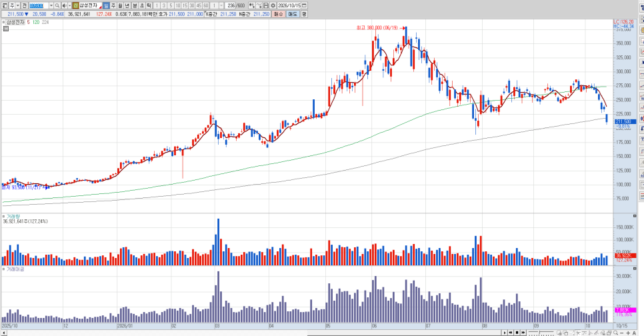Image resolution: width=644 pixels, height=336 pixels.
Task: Select the 일 (daily) period button
Action: tap(106, 5)
